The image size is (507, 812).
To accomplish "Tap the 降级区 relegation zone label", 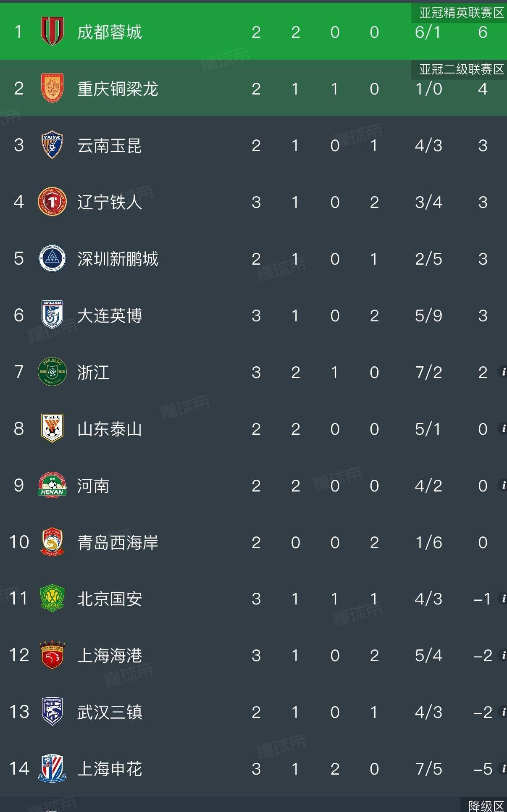I will (x=486, y=806).
